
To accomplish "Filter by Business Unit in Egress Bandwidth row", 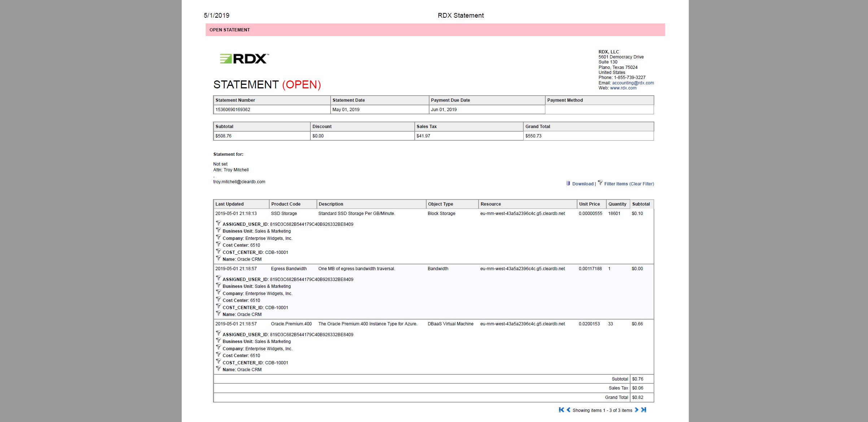I will (218, 285).
